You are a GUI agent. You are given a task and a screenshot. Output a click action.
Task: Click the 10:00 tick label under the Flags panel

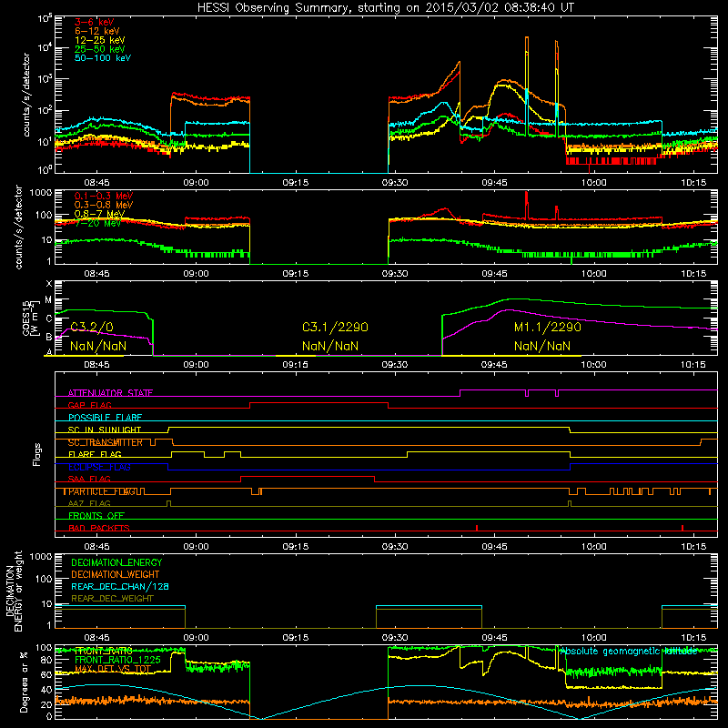point(594,546)
